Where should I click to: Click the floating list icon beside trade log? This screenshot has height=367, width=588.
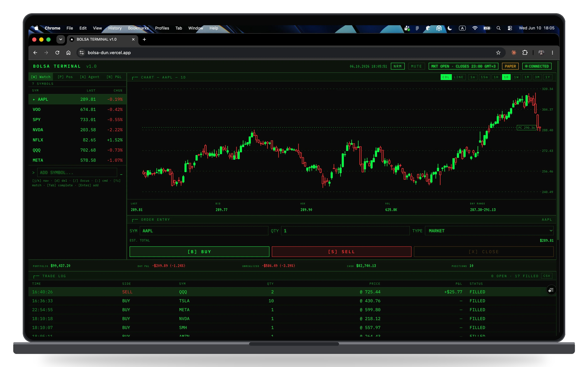[551, 290]
